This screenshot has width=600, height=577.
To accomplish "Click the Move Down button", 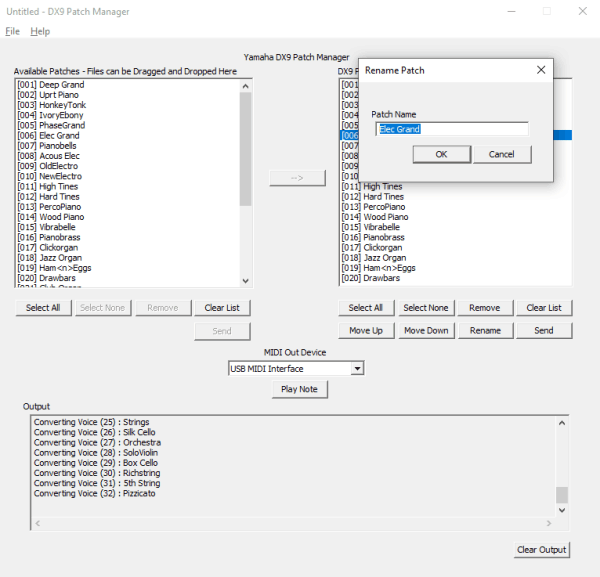I will (x=425, y=330).
